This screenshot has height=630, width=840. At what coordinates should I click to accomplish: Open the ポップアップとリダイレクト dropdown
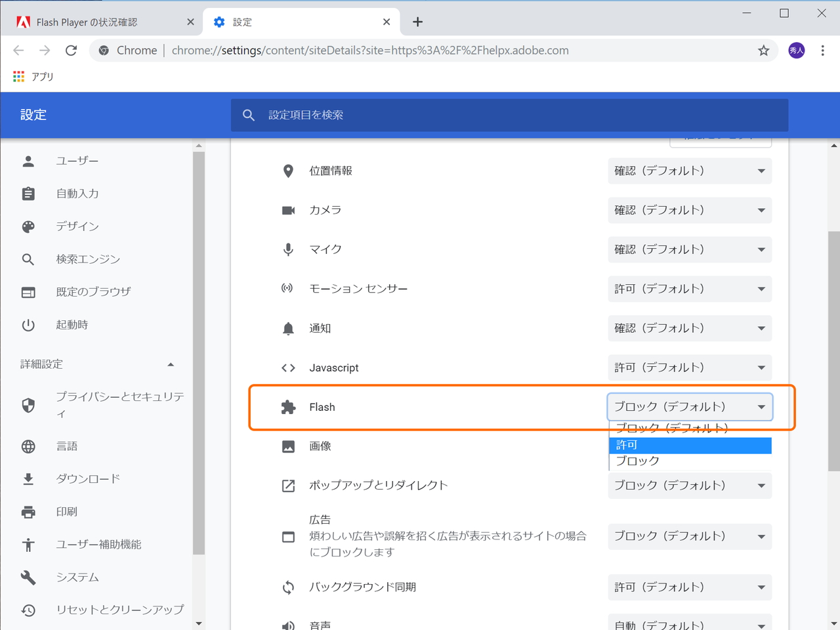coord(689,486)
